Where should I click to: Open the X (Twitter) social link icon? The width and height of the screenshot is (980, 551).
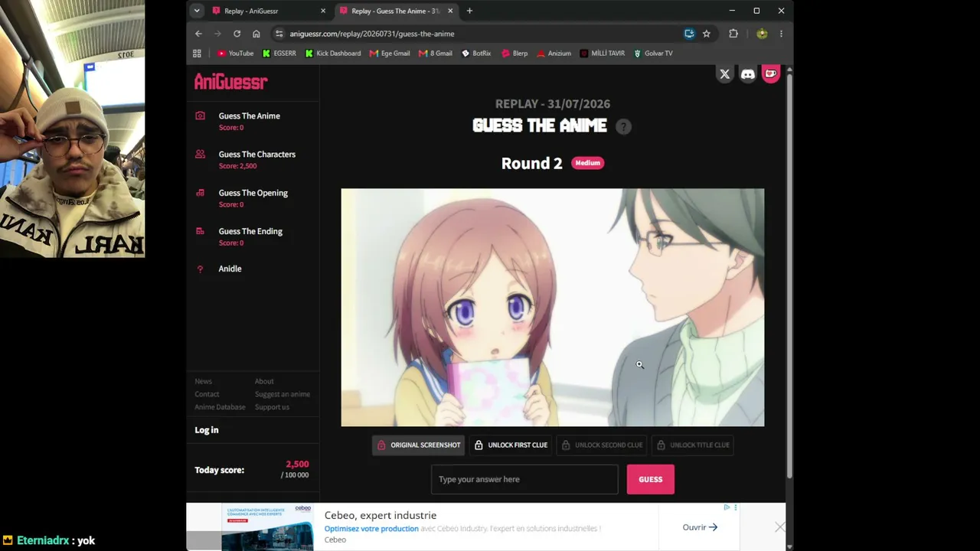click(724, 74)
